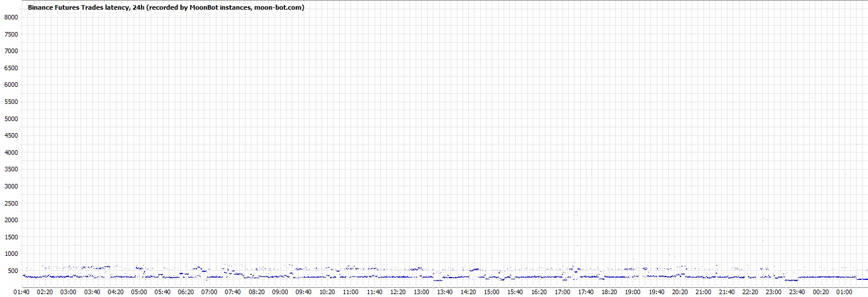The image size is (868, 297).
Task: Click the 1000 y-axis value
Action: pyautogui.click(x=11, y=254)
